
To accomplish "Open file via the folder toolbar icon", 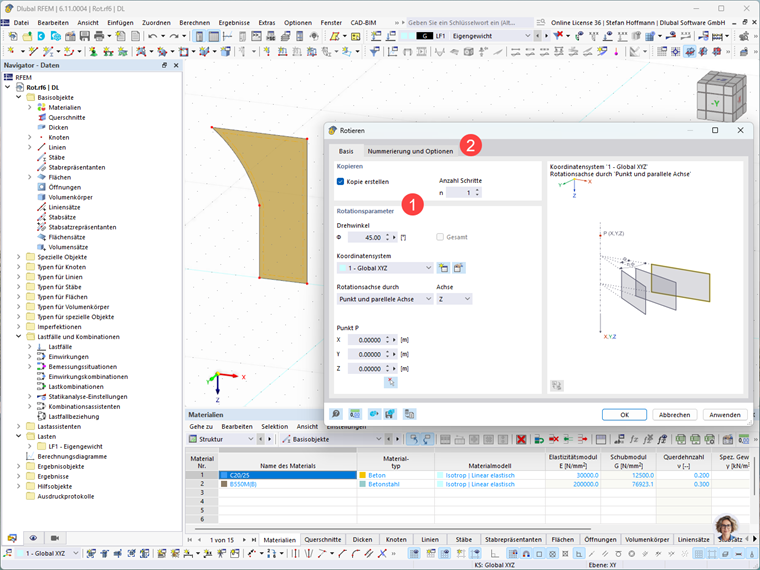I will click(x=27, y=36).
